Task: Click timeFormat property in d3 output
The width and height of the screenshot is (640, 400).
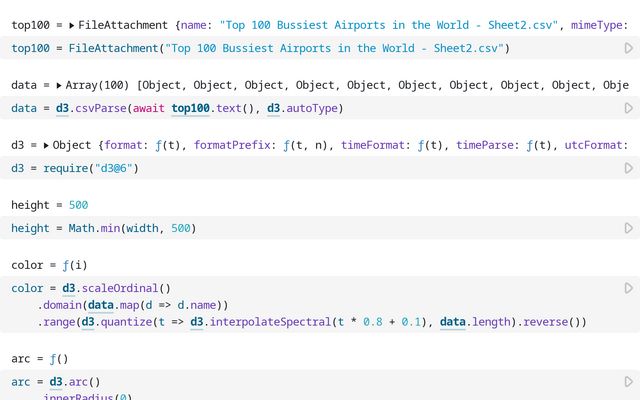Action: [373, 145]
